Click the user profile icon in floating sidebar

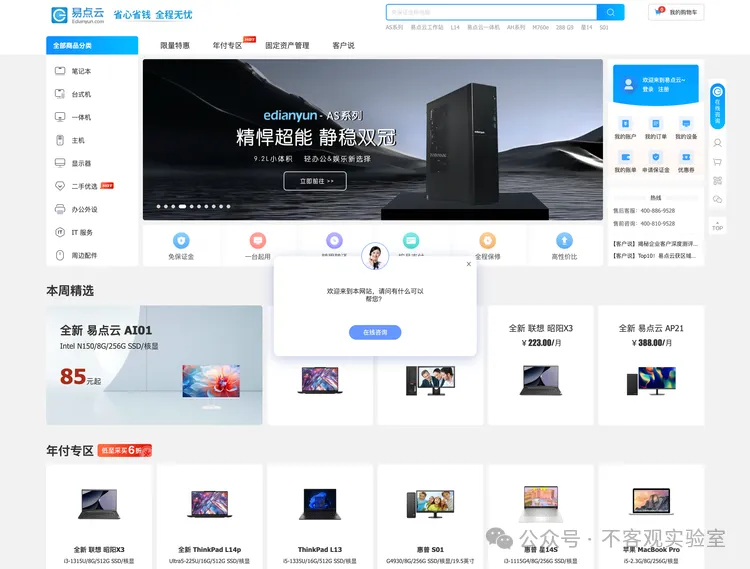point(717,143)
